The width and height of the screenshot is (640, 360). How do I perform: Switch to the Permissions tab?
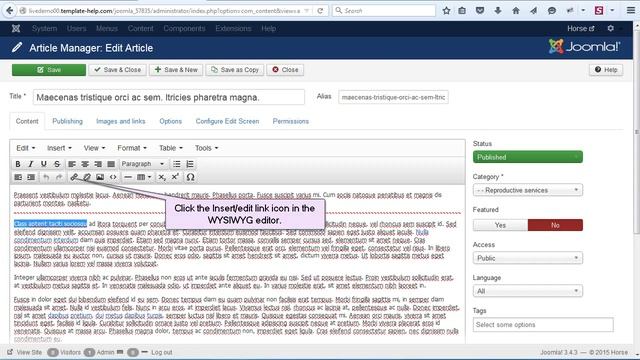click(291, 121)
